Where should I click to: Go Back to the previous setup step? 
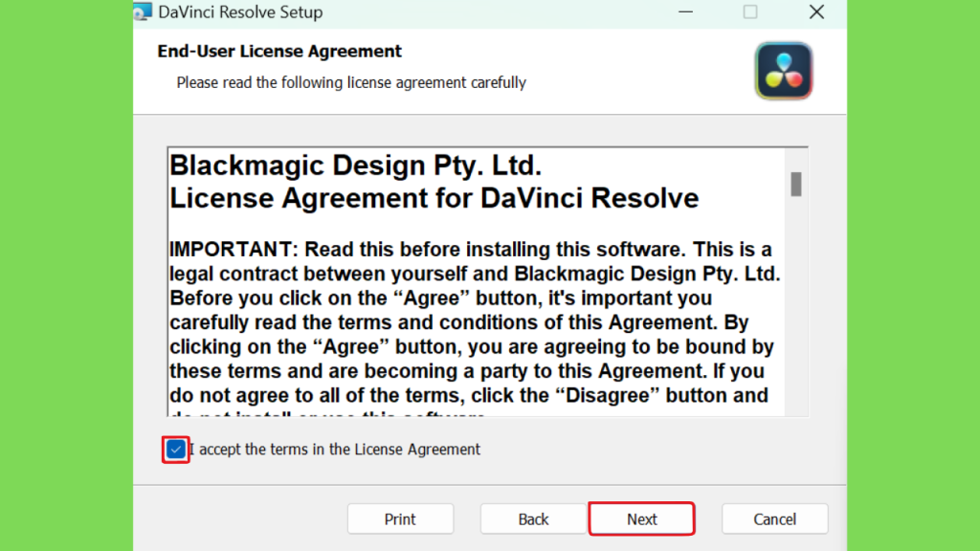pos(533,518)
